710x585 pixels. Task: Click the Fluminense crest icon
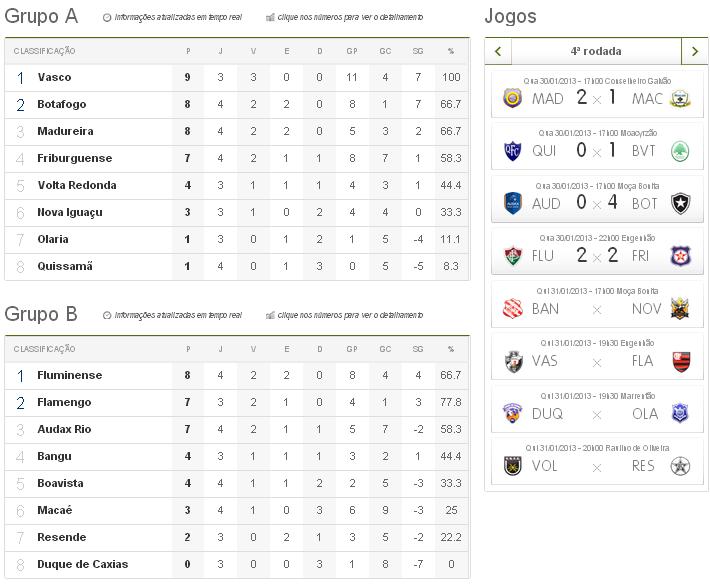[513, 256]
